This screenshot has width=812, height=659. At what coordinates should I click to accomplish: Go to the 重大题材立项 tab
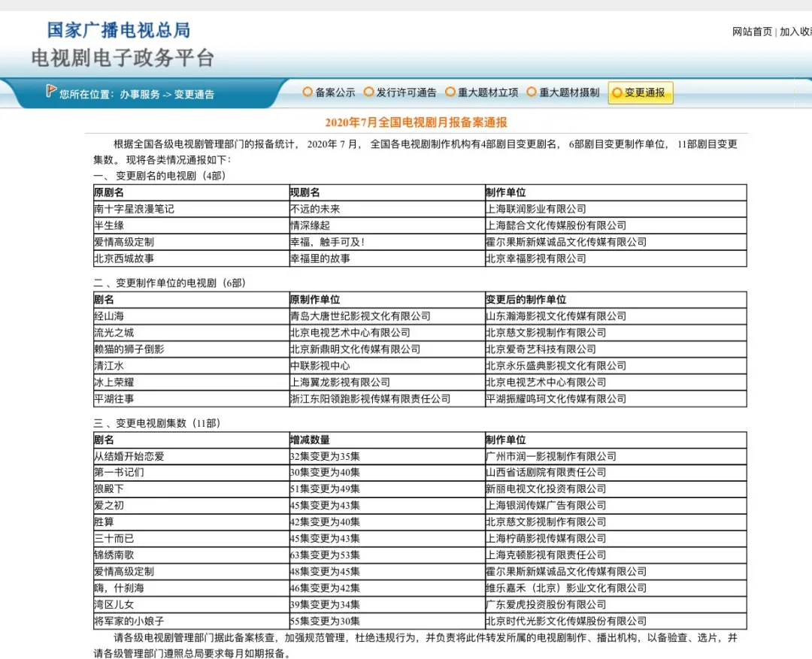point(482,92)
